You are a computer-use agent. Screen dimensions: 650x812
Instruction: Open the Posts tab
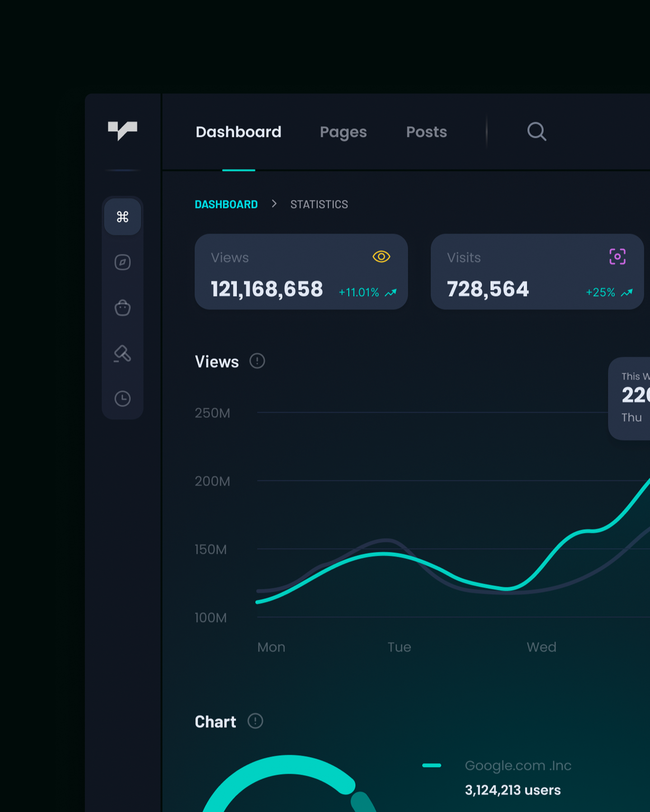point(426,132)
